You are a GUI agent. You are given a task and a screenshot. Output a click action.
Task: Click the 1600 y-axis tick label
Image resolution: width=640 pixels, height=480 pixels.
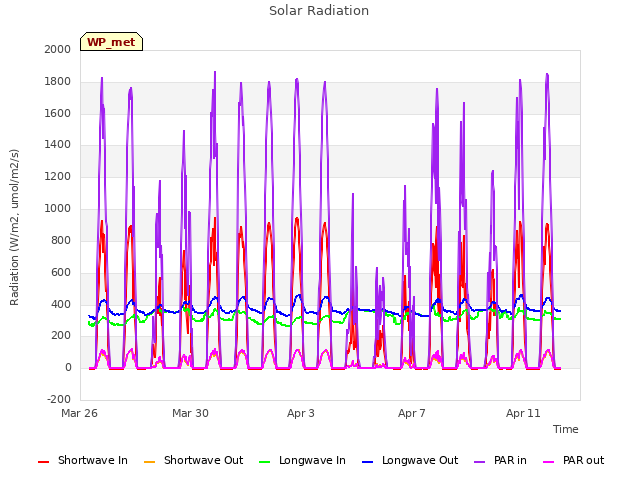(58, 113)
